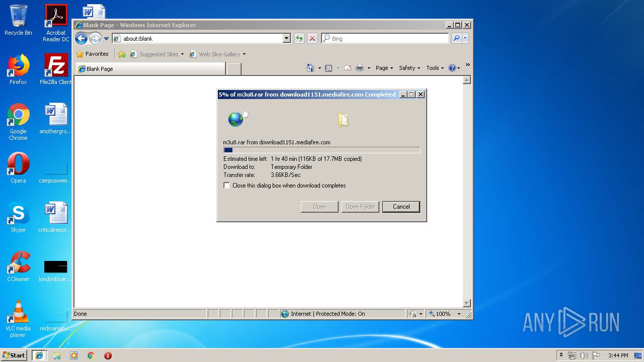Expand search provider options dropdown
The width and height of the screenshot is (644, 362).
(x=465, y=38)
